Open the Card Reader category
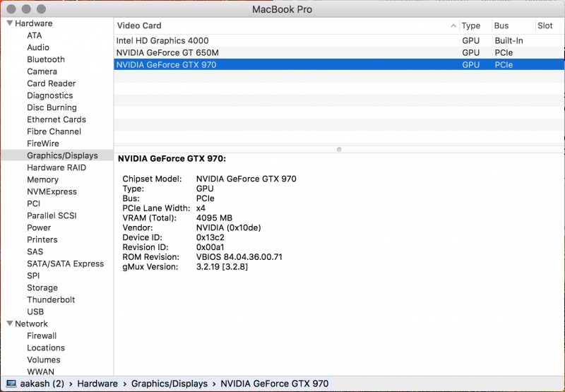This screenshot has height=392, width=565. point(51,83)
